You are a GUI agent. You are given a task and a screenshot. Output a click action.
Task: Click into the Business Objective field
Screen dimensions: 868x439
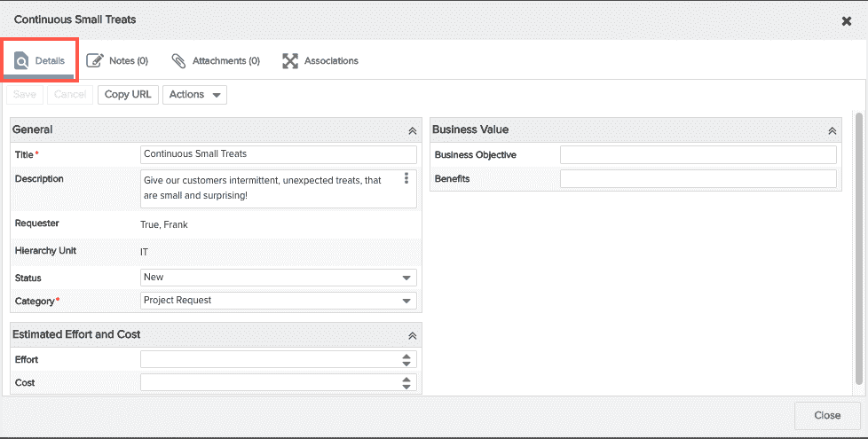coord(698,155)
